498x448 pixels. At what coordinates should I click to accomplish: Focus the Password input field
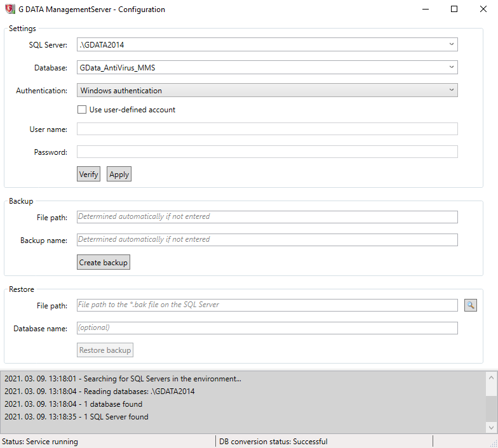pos(267,152)
